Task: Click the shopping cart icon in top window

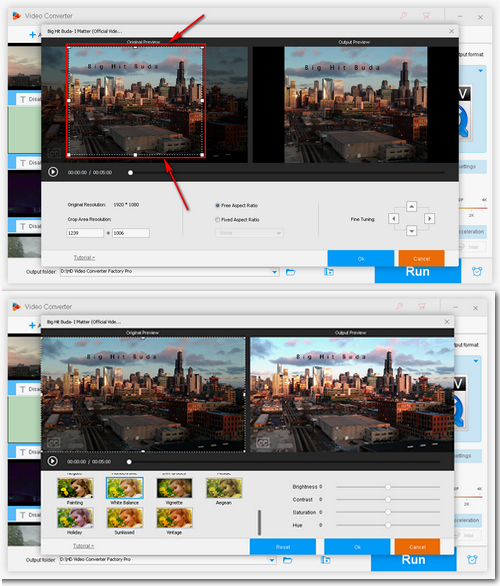Action: tap(426, 15)
